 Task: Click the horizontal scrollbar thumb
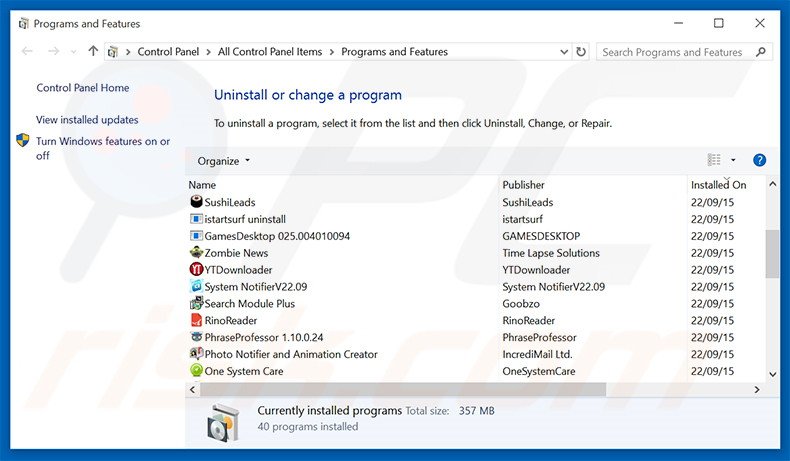[x=403, y=389]
